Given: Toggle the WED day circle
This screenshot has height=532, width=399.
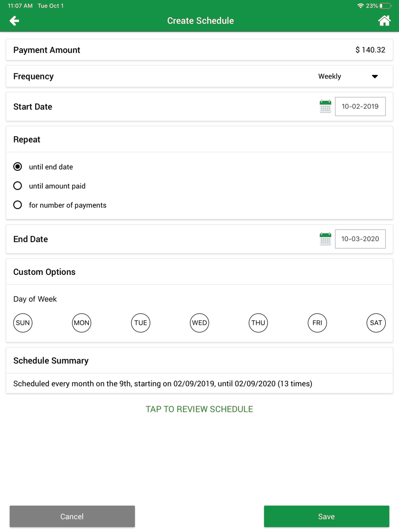Looking at the screenshot, I should pos(199,323).
